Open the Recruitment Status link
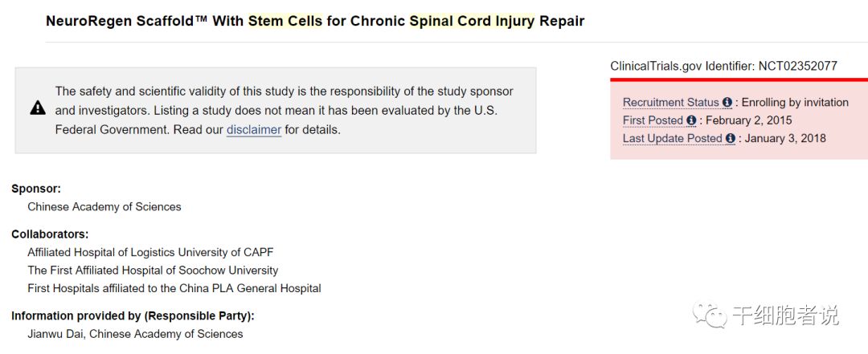 [x=670, y=103]
